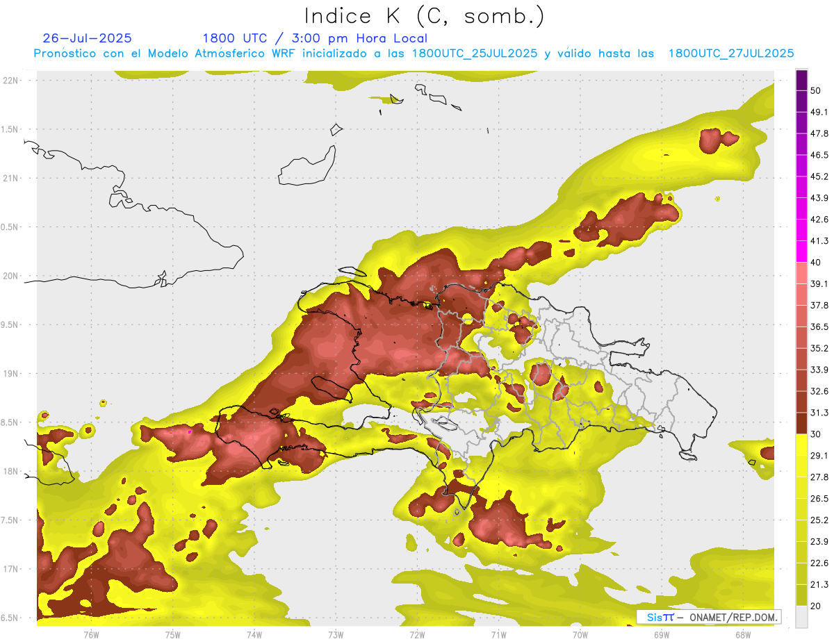Click the "70W" longitude label

(x=580, y=634)
